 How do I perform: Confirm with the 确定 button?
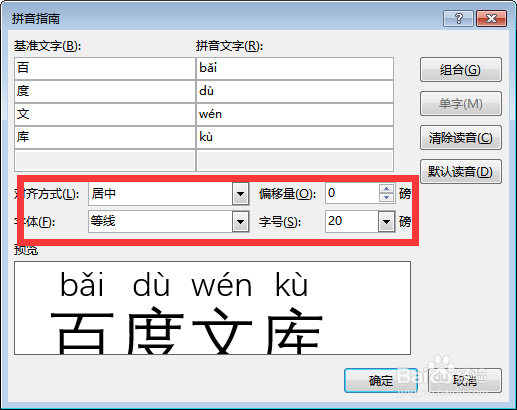[381, 380]
